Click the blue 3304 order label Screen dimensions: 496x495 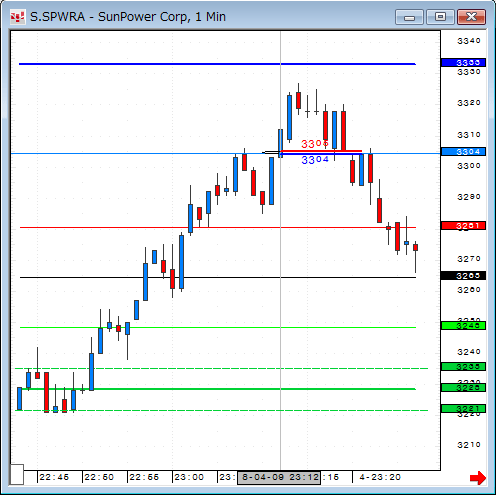315,160
